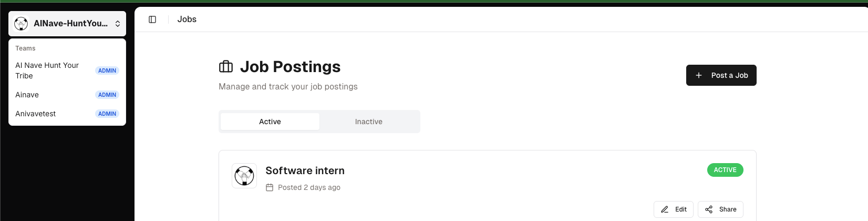Open the Inactive tab

369,122
